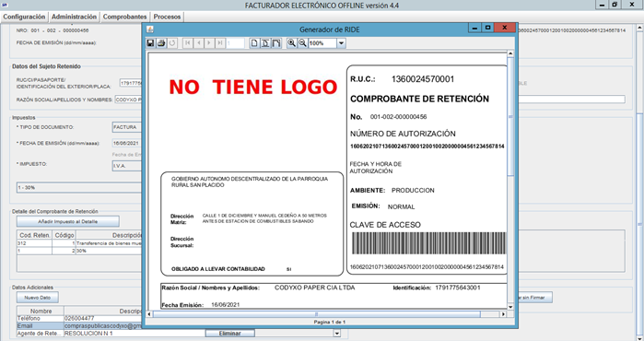
Task: Click the page number field in toolbar
Action: coord(235,43)
